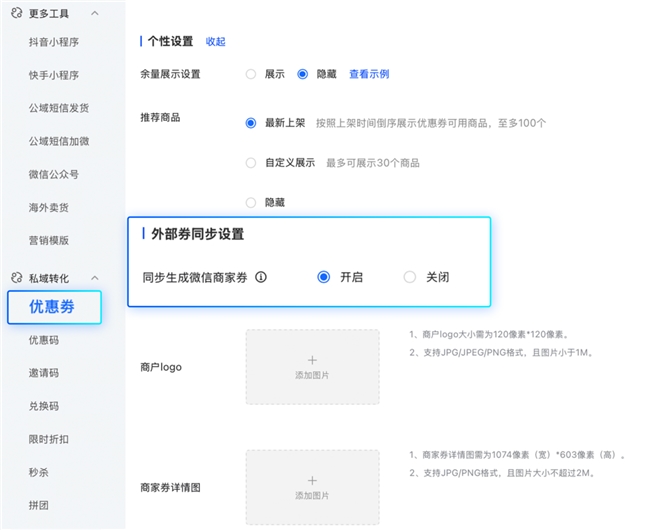This screenshot has width=650, height=530.
Task: Choose 自定义展示 for 推荐商品
Action: tap(251, 162)
